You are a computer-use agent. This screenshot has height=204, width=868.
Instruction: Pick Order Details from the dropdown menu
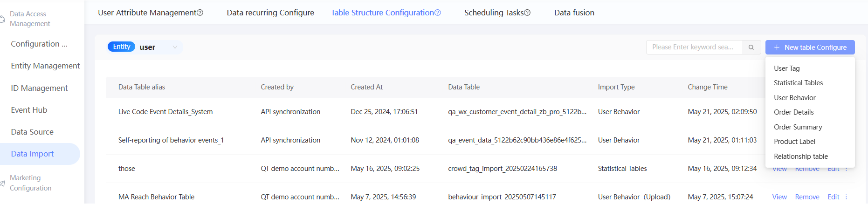coord(793,112)
